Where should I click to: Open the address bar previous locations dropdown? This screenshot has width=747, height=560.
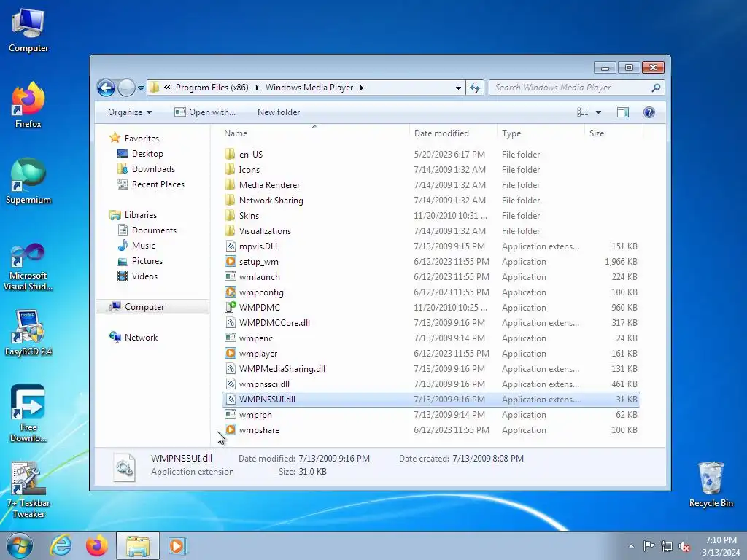pos(458,87)
